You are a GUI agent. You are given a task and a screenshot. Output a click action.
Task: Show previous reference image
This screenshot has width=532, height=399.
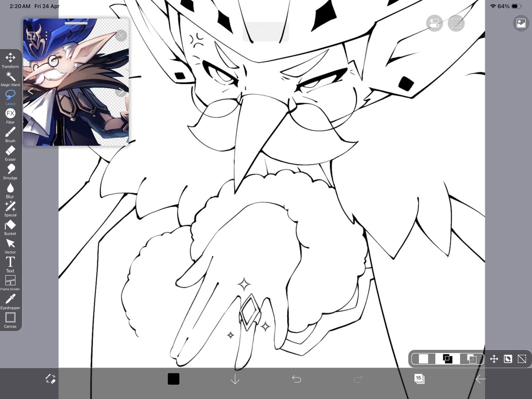31,91
